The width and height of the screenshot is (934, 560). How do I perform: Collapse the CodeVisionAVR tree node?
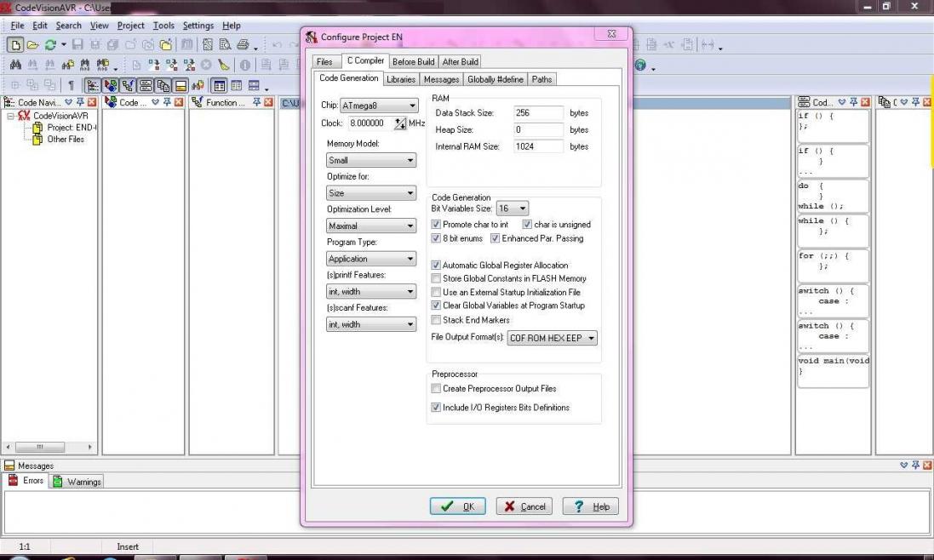point(10,116)
